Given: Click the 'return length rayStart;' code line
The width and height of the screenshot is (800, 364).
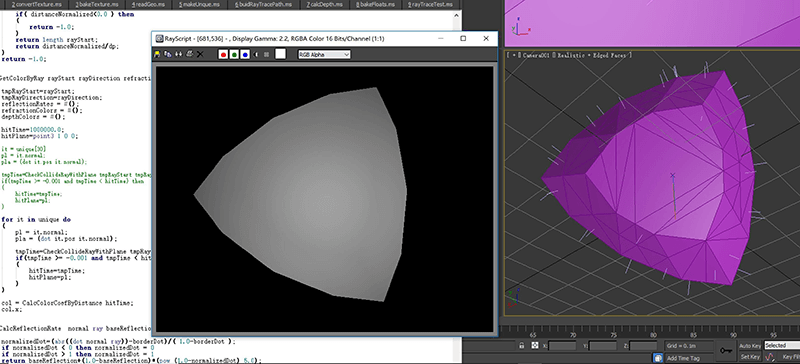Looking at the screenshot, I should coord(56,39).
